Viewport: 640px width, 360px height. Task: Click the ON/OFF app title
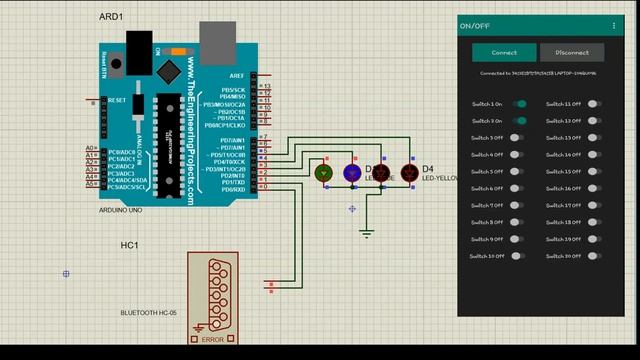(475, 26)
